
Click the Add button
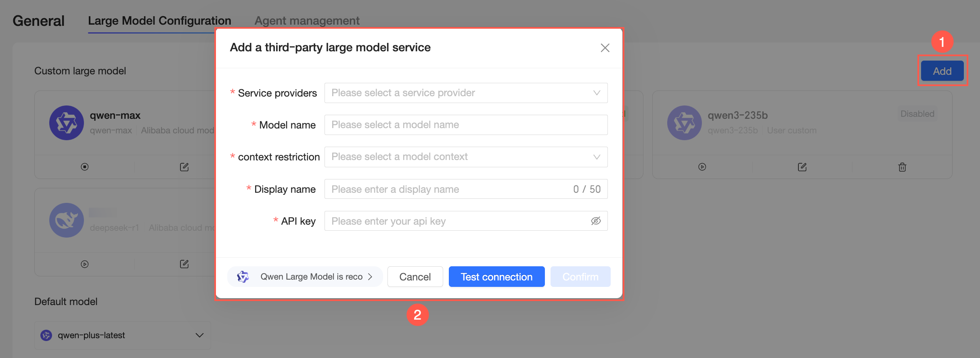(x=942, y=71)
